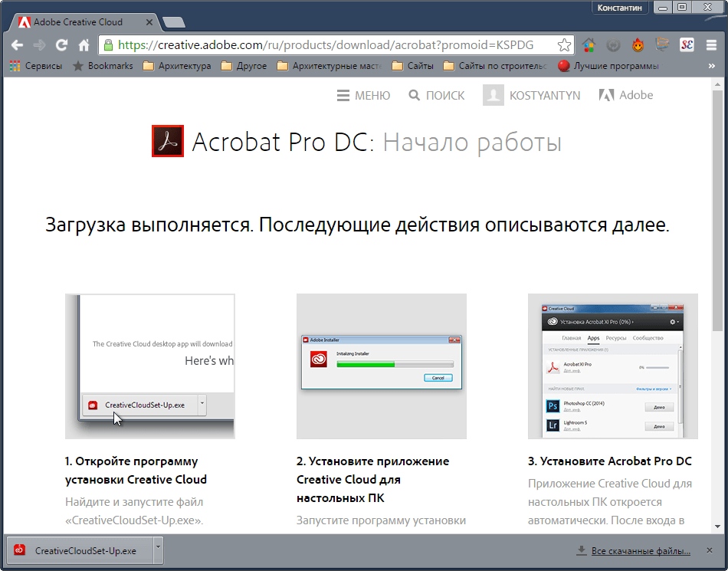The height and width of the screenshot is (571, 728).
Task: Click the vertical scrollbar thumb
Action: tap(718, 210)
